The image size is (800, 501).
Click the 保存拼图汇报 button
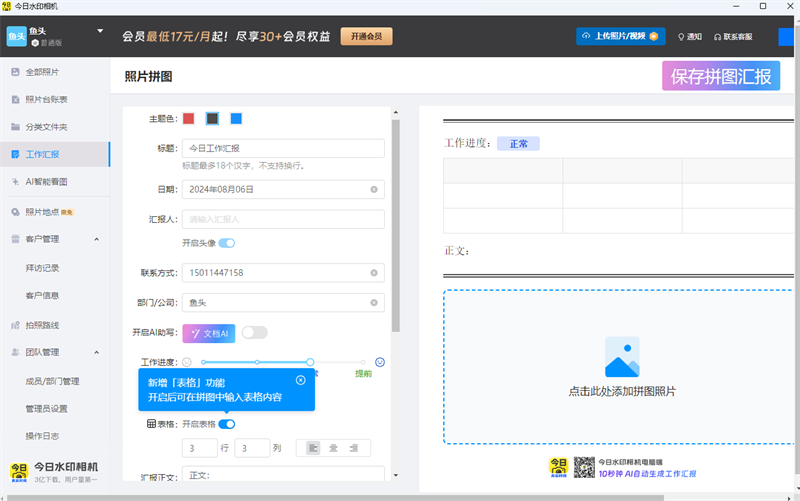click(720, 76)
